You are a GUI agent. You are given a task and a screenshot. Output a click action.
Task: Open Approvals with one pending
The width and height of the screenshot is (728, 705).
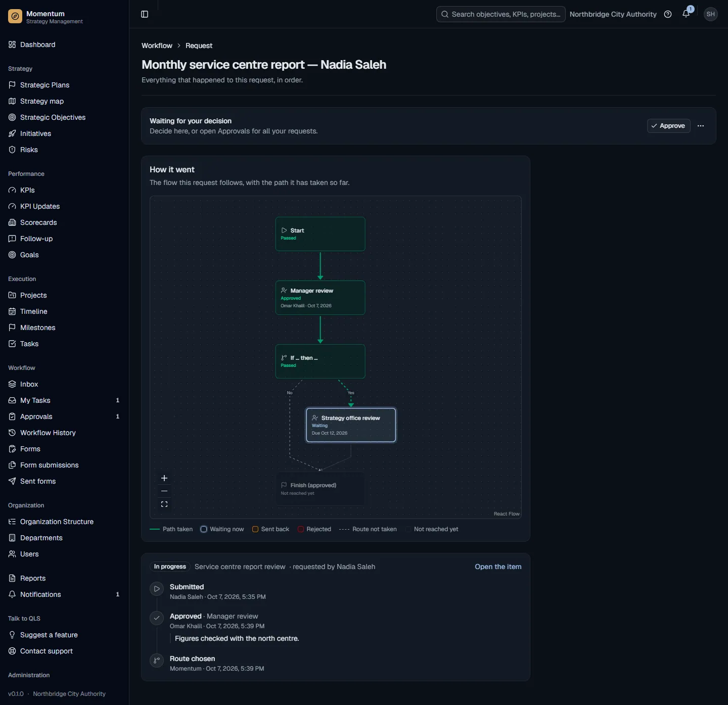click(x=64, y=416)
